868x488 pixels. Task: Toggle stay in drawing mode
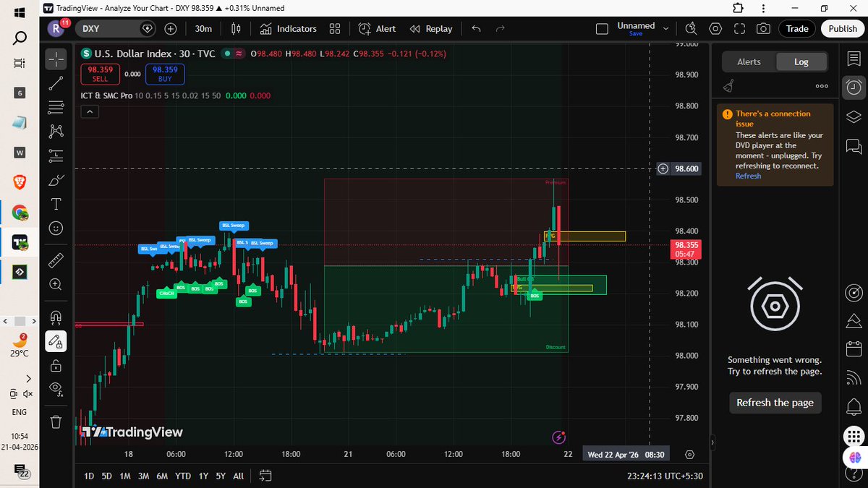coord(56,341)
